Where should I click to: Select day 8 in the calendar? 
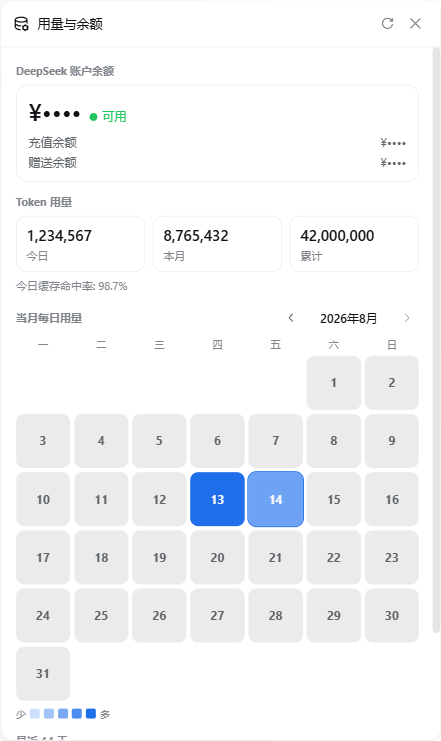click(x=334, y=441)
